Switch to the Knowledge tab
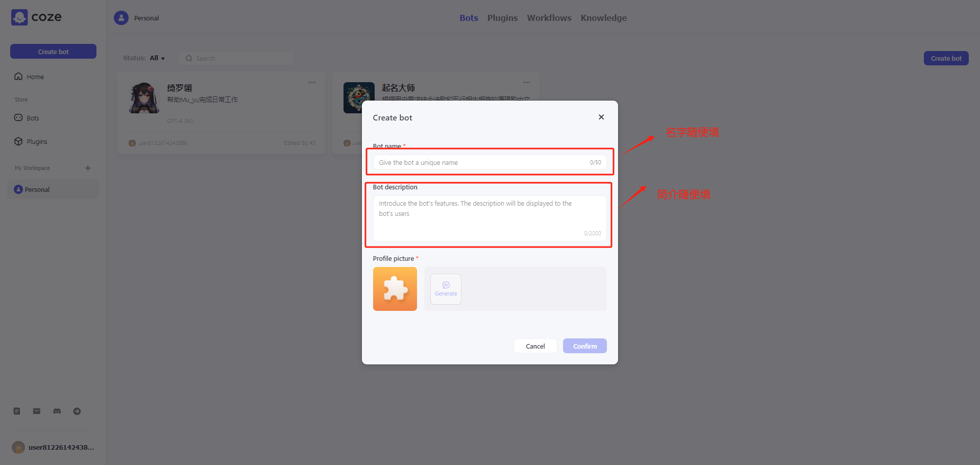This screenshot has width=980, height=465. click(x=603, y=18)
